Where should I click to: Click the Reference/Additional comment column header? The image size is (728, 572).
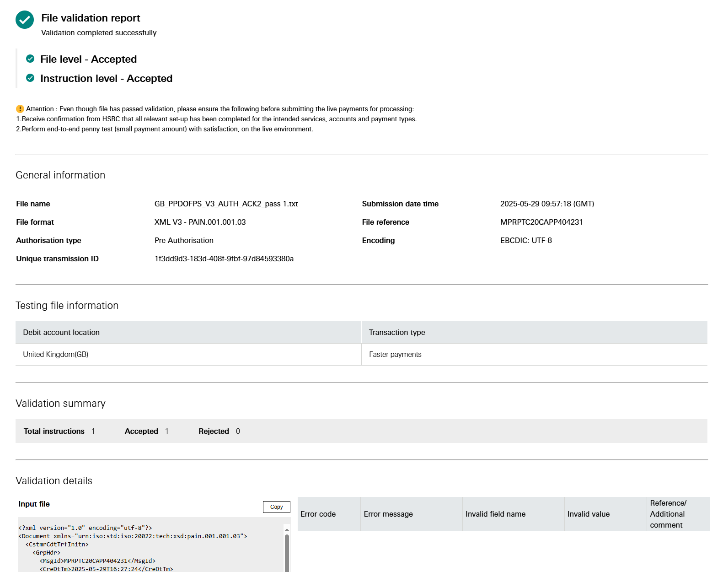(x=679, y=514)
